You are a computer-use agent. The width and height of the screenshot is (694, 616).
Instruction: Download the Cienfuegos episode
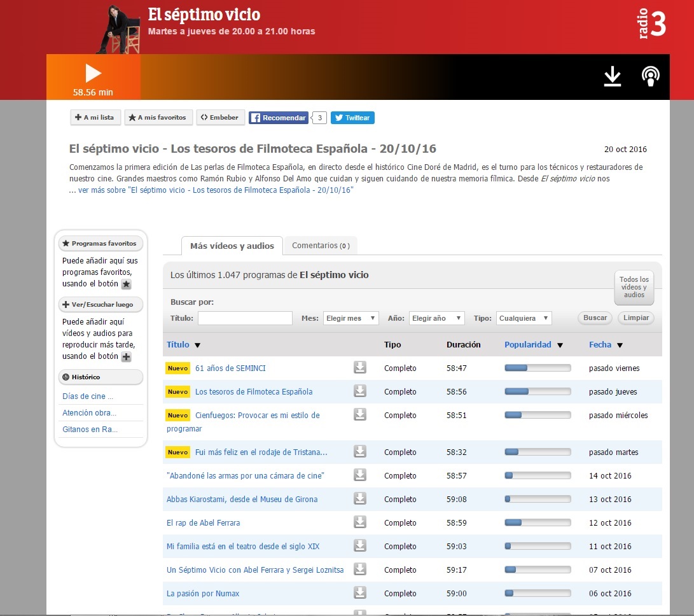pos(360,414)
